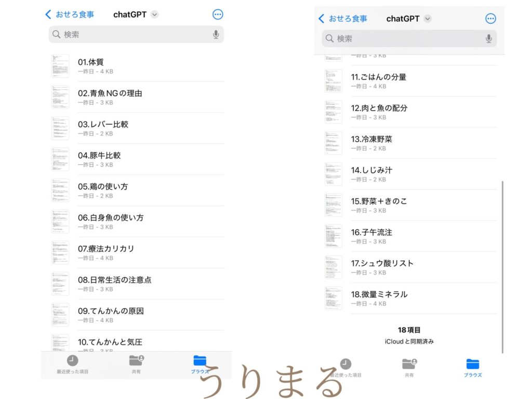Viewport: 532px width, 399px height.
Task: Tap document thumbnail of 07.療法カリカリ
Action: click(x=60, y=253)
